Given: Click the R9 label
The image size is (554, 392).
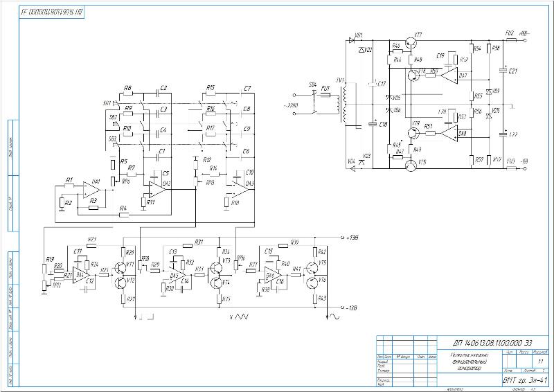Looking at the screenshot, I should [128, 109].
